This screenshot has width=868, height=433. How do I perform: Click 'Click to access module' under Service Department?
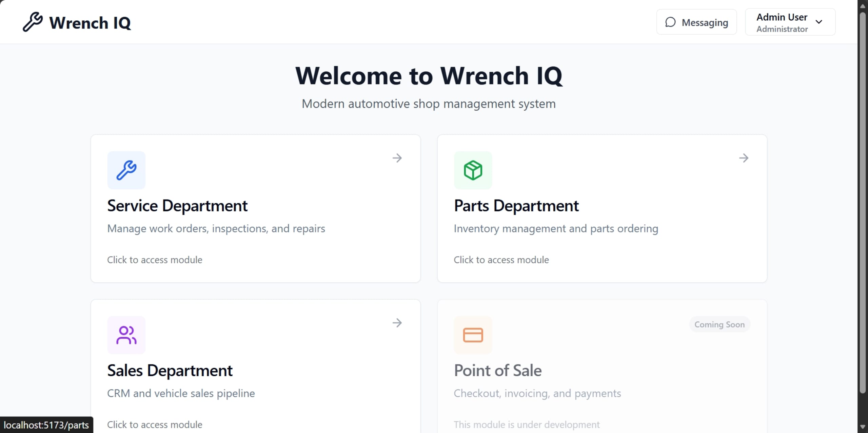click(155, 260)
